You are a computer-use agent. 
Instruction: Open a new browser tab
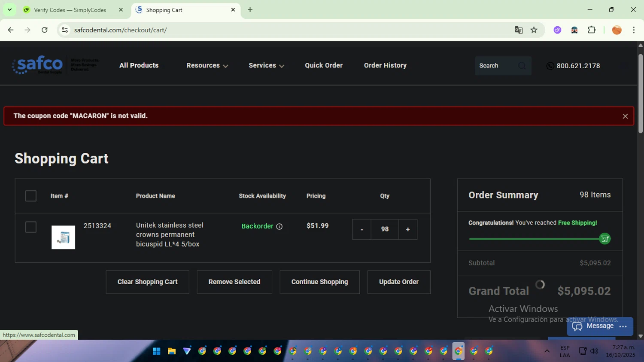[250, 10]
